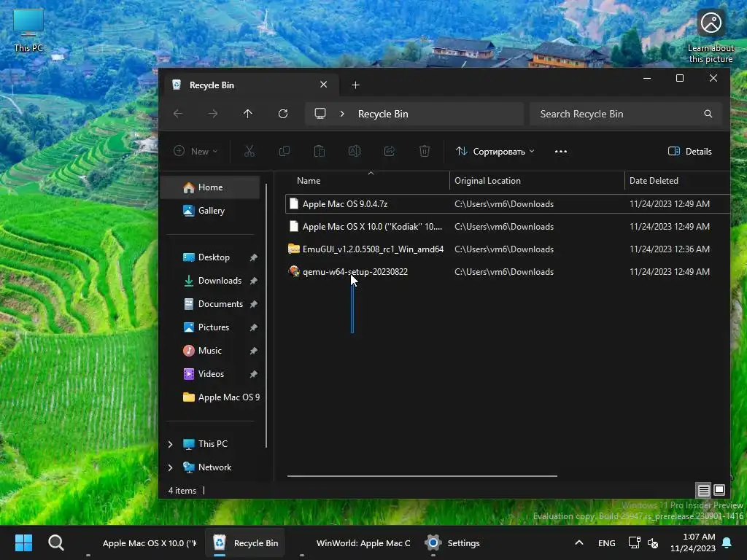747x560 pixels.
Task: Click the Share icon in toolbar
Action: click(390, 152)
